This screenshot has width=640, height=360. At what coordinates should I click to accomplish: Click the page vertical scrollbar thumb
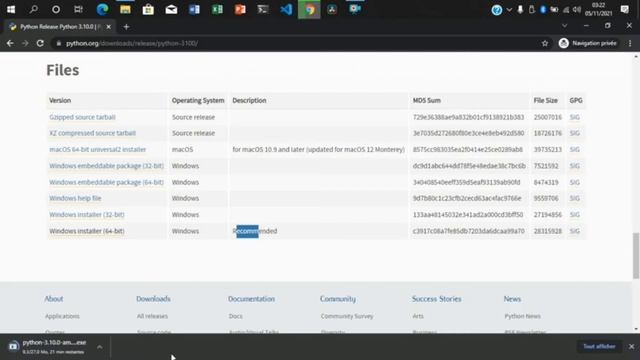click(x=636, y=256)
